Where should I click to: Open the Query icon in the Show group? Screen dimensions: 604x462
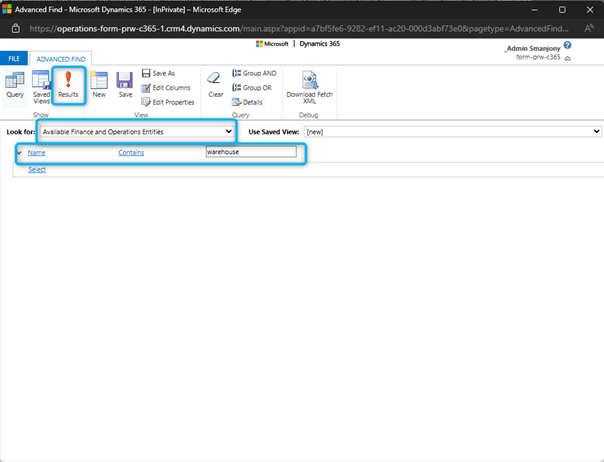click(x=15, y=85)
